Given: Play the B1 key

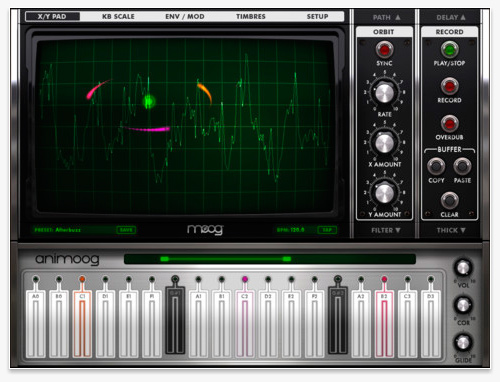Looking at the screenshot, I should pos(222,323).
